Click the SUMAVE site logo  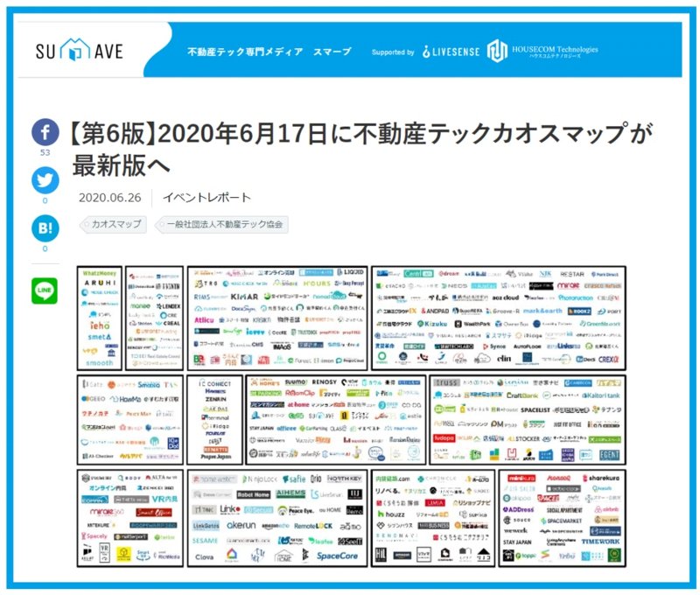(79, 51)
